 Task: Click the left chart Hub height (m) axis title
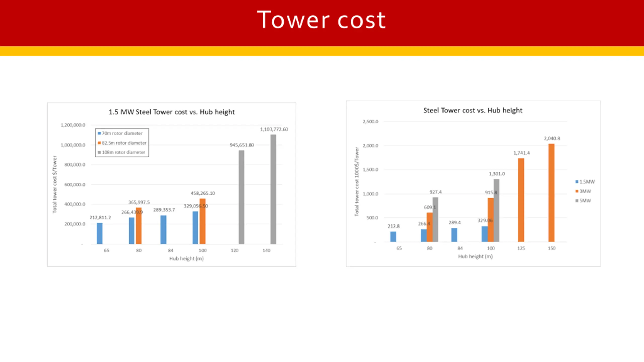click(186, 258)
